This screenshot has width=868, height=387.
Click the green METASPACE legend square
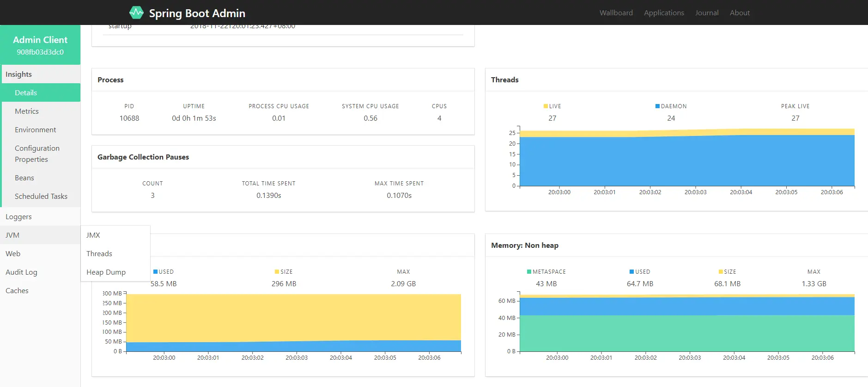click(529, 272)
